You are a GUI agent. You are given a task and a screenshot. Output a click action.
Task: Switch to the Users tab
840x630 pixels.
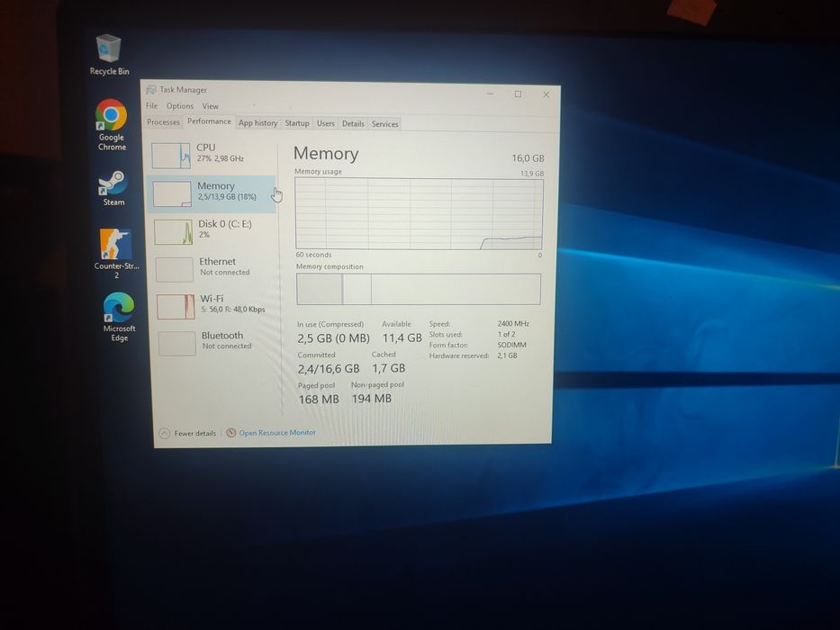(x=326, y=124)
